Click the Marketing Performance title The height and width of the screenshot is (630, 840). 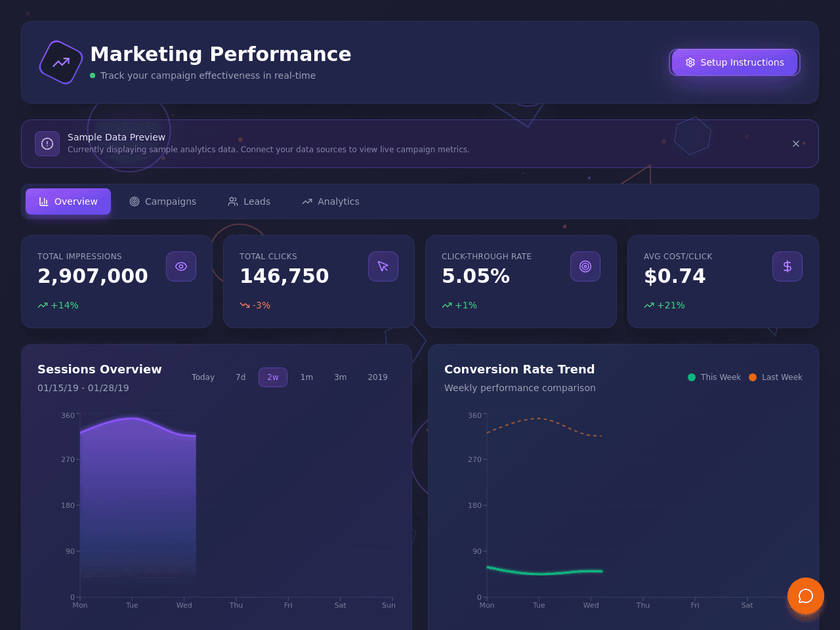pyautogui.click(x=220, y=54)
